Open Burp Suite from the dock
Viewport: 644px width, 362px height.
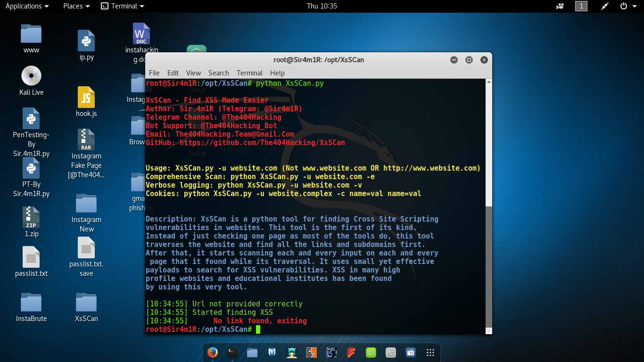(312, 352)
